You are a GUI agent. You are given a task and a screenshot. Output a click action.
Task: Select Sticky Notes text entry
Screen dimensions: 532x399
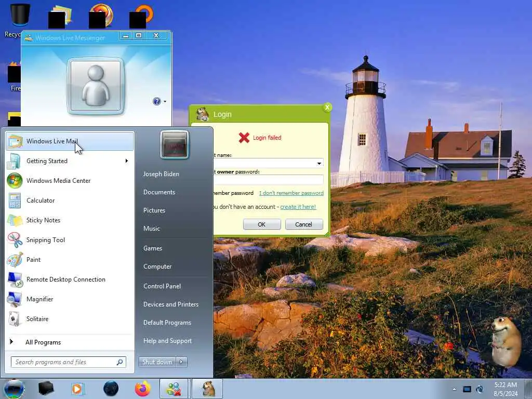(x=43, y=220)
